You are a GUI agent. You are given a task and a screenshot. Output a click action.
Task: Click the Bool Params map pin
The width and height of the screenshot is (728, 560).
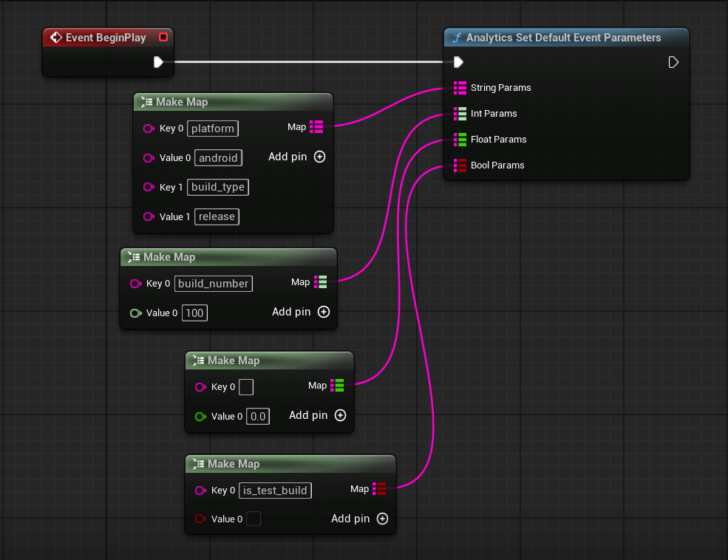[x=460, y=165]
